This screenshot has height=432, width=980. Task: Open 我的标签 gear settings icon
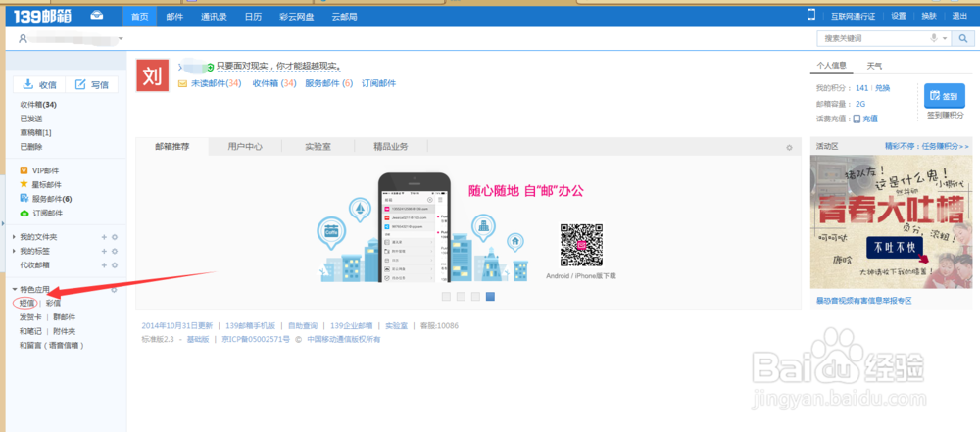click(115, 252)
